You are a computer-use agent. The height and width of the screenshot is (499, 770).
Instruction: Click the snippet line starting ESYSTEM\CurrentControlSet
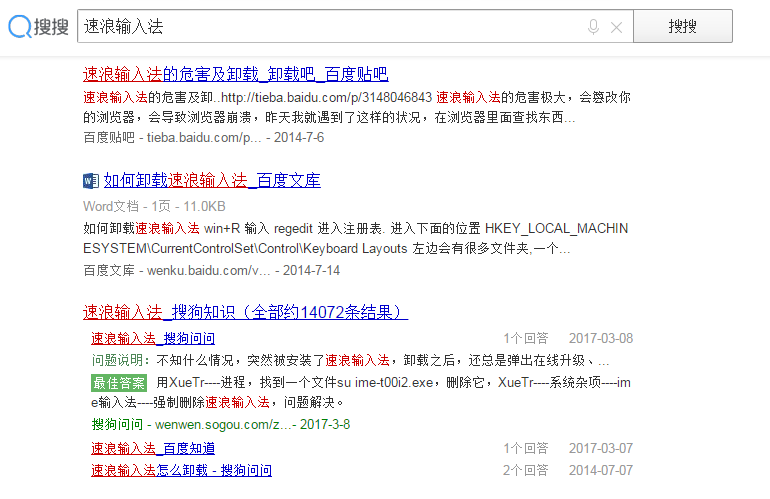327,249
